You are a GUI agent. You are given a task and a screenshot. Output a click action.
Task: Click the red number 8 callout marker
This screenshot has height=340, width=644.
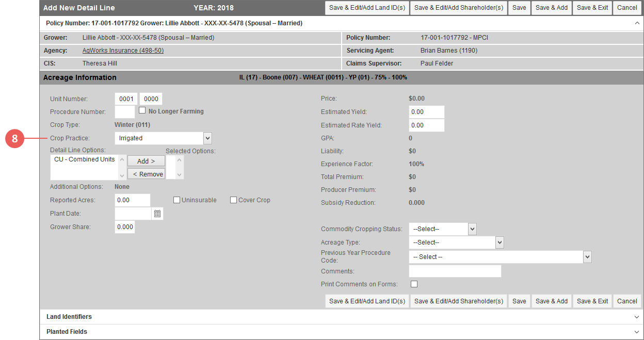pos(14,138)
